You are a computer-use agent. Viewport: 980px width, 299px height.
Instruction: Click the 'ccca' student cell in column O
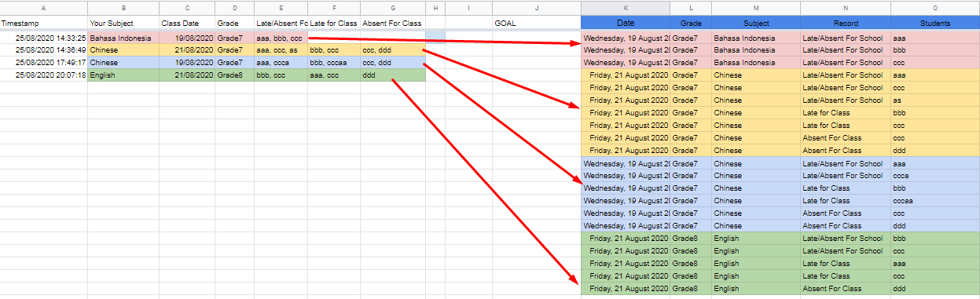(935, 176)
